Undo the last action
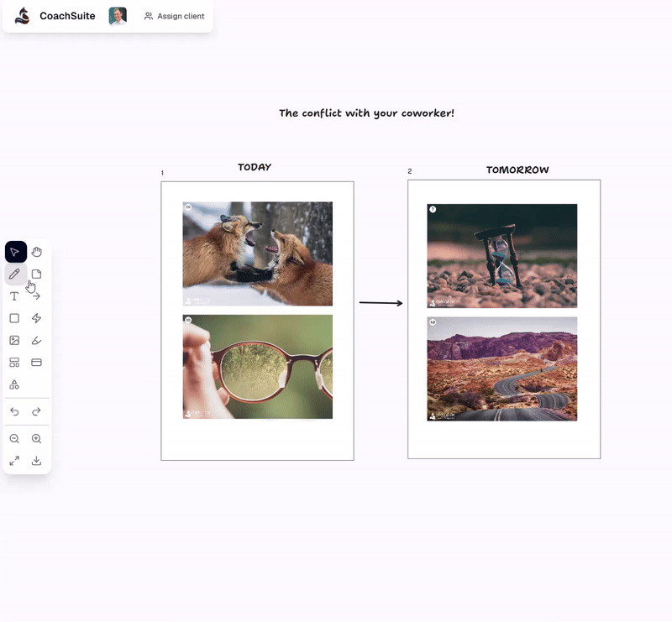672x622 pixels. [x=14, y=411]
